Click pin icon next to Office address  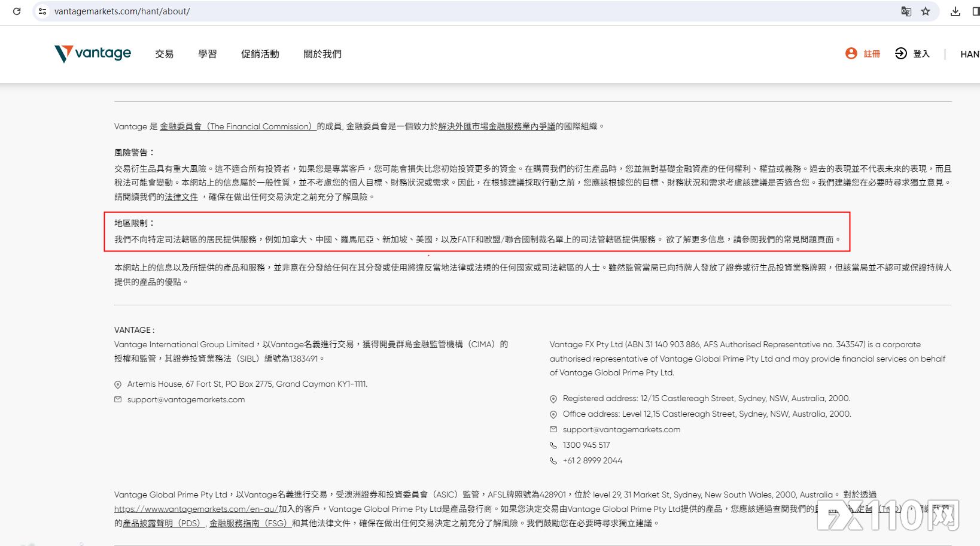553,414
